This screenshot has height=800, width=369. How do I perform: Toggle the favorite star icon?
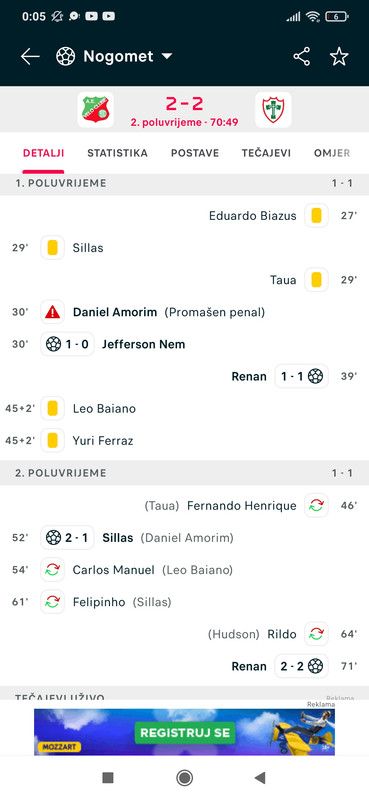click(339, 57)
